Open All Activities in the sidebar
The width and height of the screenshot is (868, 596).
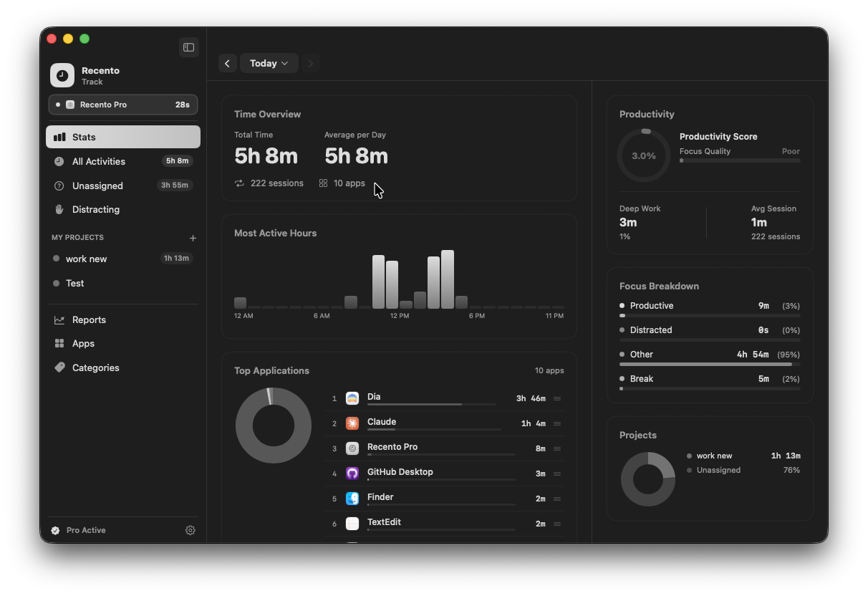(123, 161)
